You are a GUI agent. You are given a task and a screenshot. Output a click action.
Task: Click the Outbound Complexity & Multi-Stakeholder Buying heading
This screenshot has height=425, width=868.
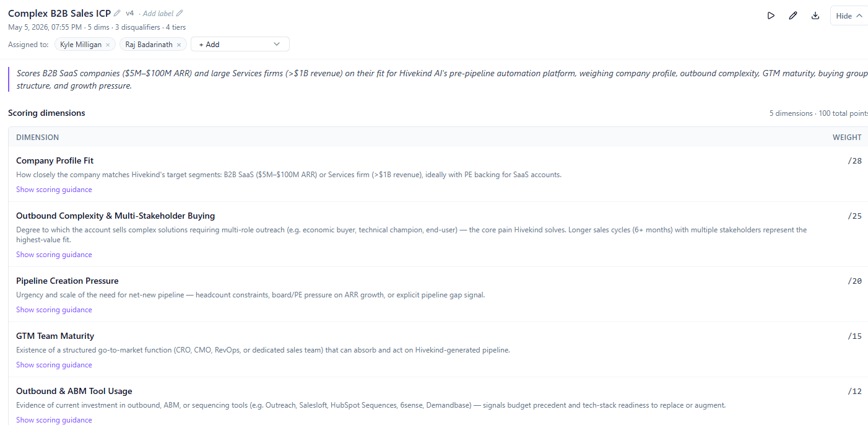[115, 216]
